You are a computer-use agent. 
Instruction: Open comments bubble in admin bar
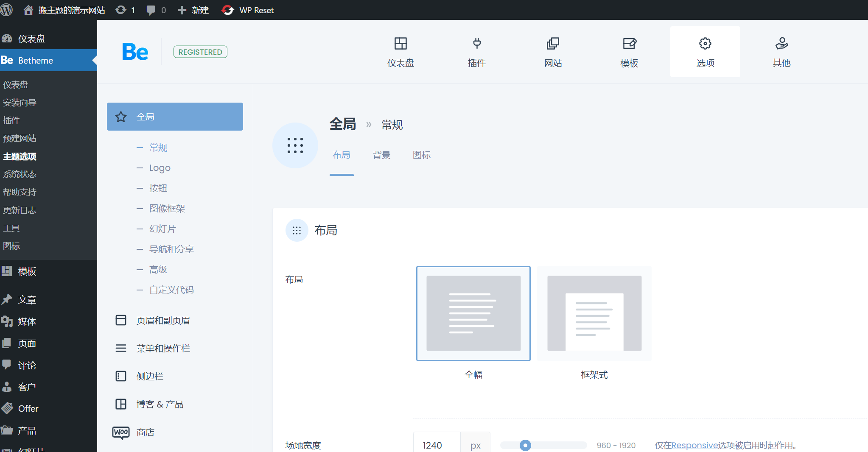(x=151, y=10)
